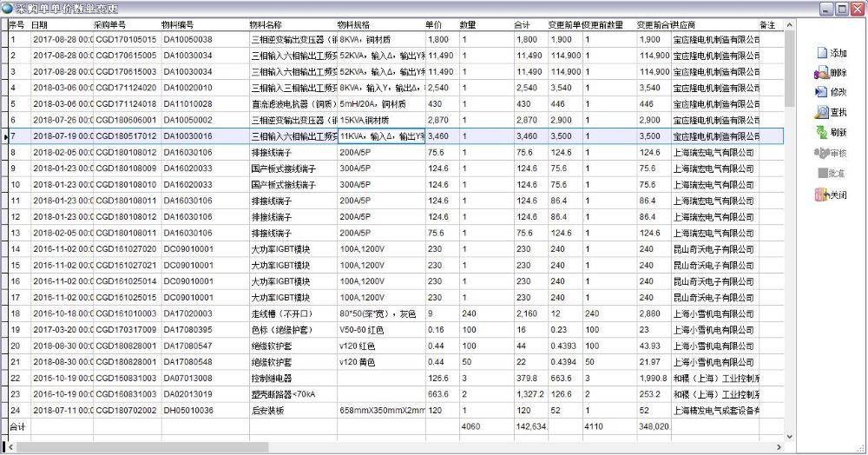This screenshot has height=455, width=868.
Task: Click vertical scrollbar up arrow
Action: 789,25
